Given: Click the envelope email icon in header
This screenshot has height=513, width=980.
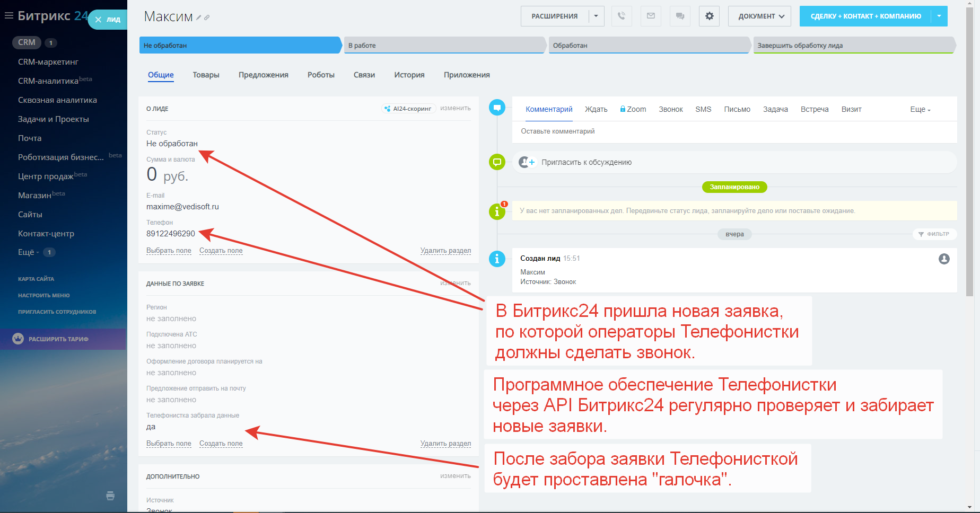Looking at the screenshot, I should (x=651, y=16).
